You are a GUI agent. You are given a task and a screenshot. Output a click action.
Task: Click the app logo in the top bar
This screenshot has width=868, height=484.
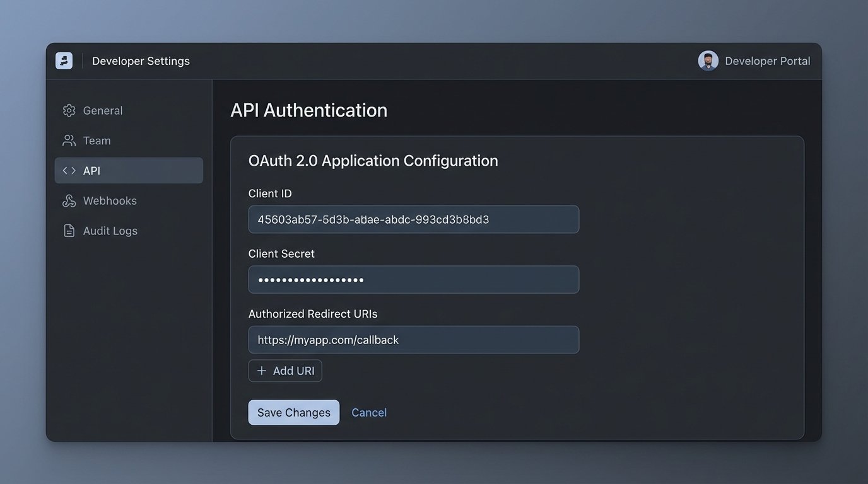[64, 60]
